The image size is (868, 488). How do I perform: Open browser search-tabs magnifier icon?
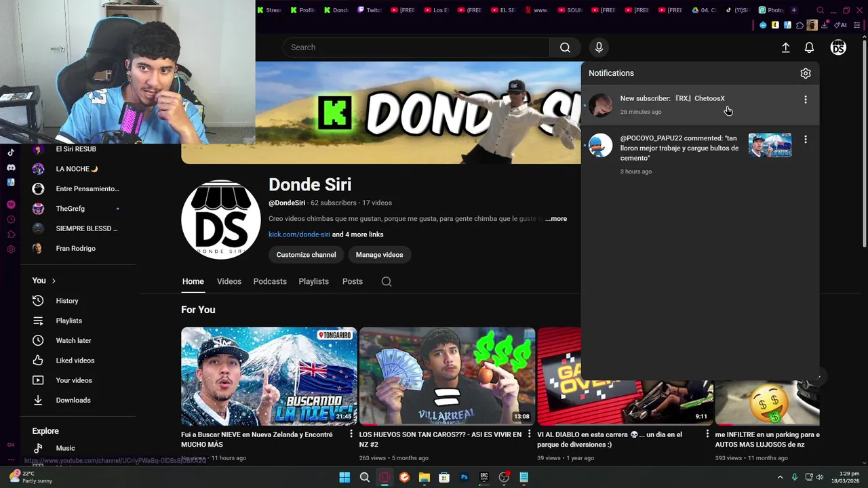tap(820, 10)
